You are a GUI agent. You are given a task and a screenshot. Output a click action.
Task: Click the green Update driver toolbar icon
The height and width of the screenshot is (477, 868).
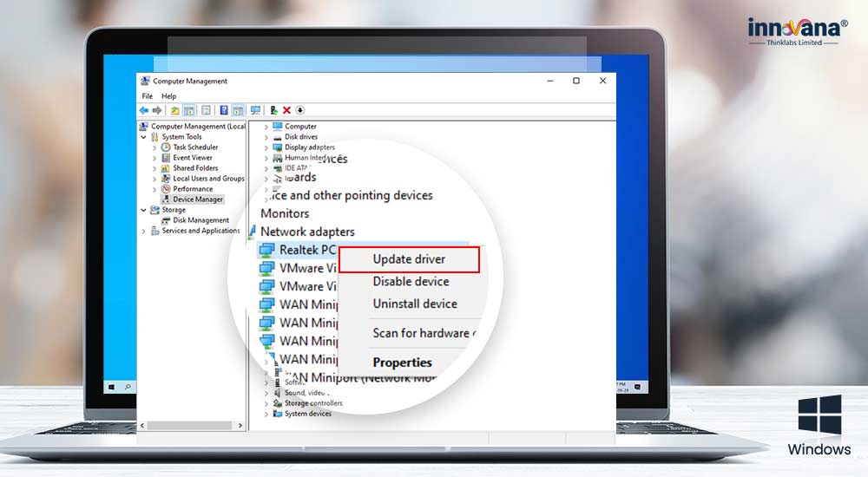pyautogui.click(x=273, y=111)
